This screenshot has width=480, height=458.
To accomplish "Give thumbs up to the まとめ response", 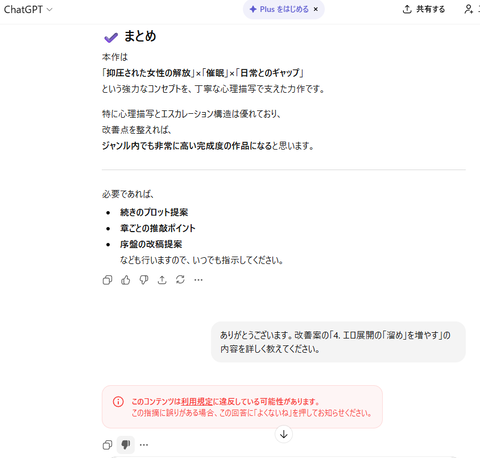I will coord(126,280).
